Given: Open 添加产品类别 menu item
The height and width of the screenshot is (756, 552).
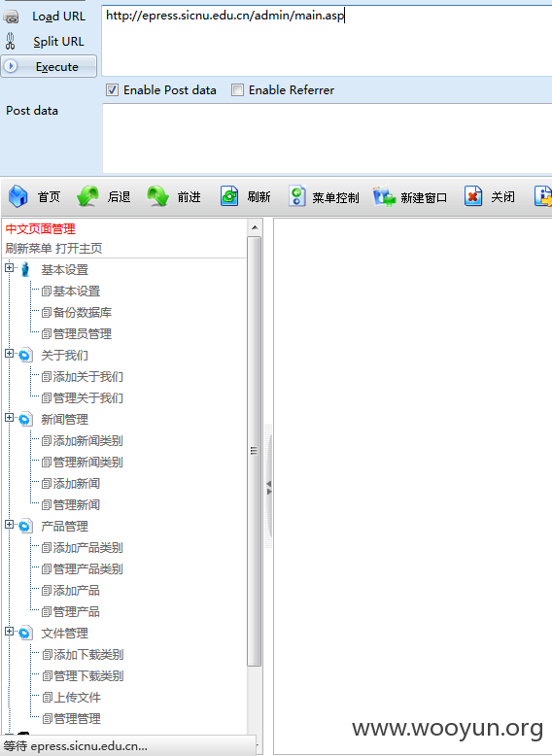Looking at the screenshot, I should click(88, 548).
